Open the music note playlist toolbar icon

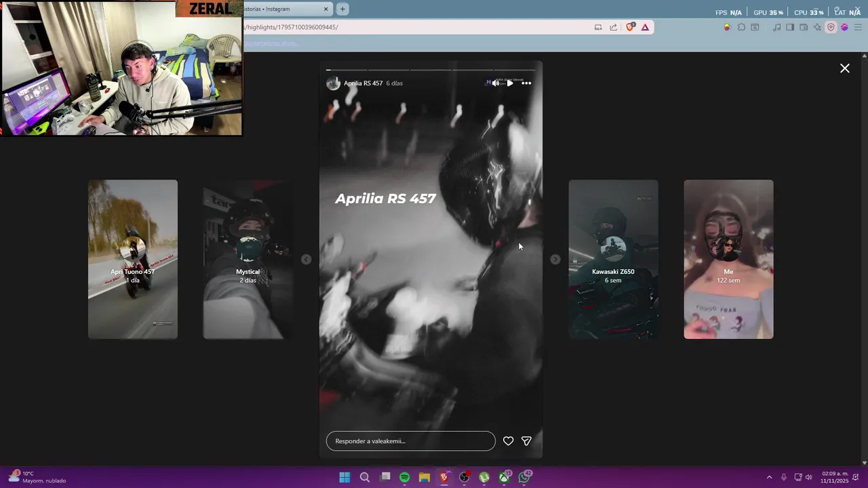[x=777, y=27]
